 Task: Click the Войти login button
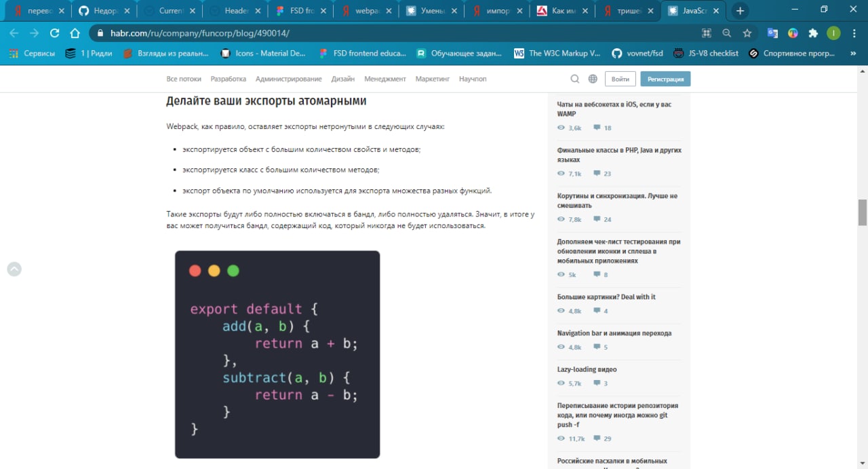(x=620, y=79)
